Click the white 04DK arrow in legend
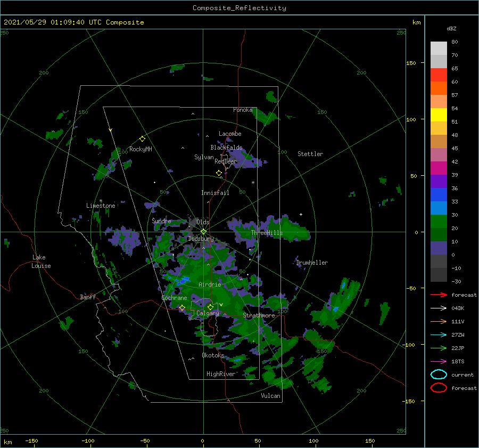The height and width of the screenshot is (448, 479). (x=439, y=308)
